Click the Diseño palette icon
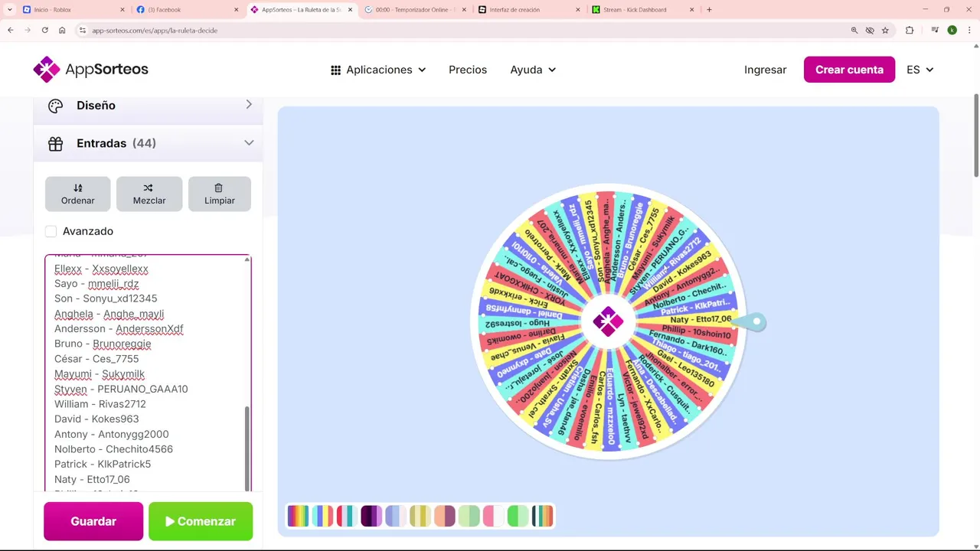980x551 pixels. tap(55, 106)
